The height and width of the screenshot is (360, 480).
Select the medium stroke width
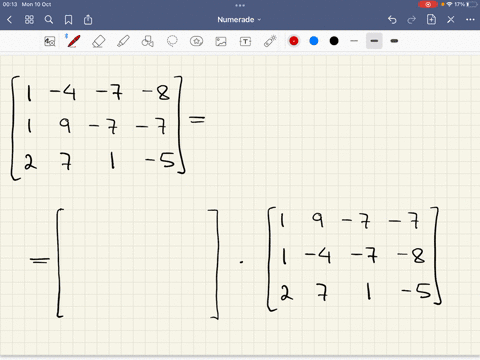(x=374, y=41)
